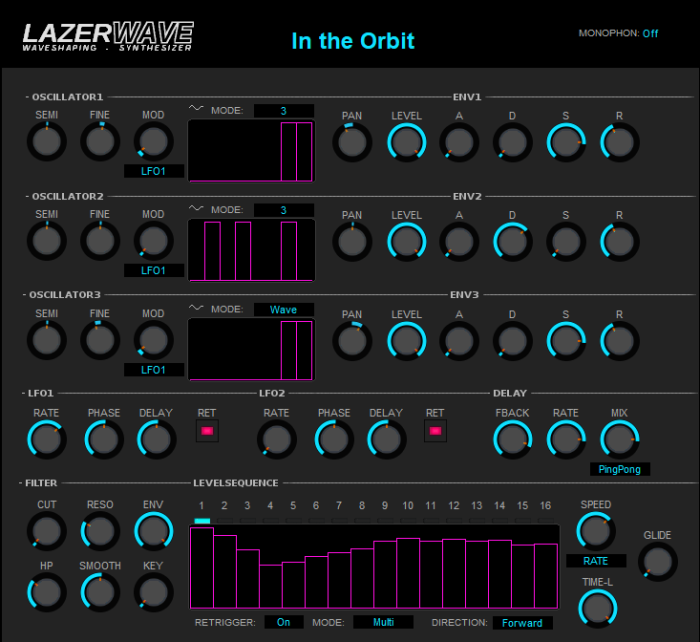
Task: Click LFO1 PHASE knob
Action: point(104,439)
